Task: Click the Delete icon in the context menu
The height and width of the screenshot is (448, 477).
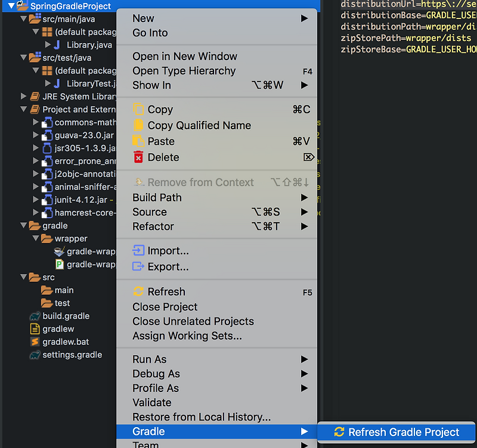Action: (x=140, y=157)
